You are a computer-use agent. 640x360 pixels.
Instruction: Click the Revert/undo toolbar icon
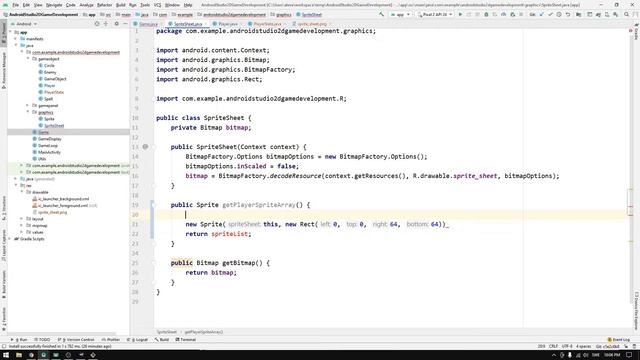[568, 15]
